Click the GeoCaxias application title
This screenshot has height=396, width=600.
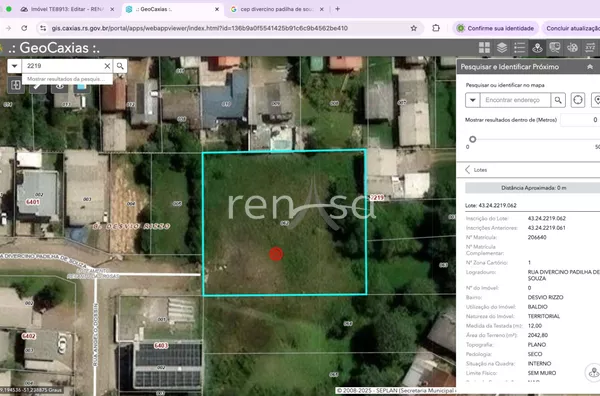click(54, 48)
